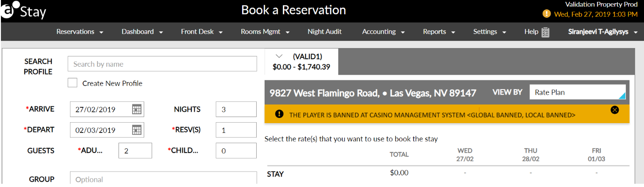Open the Depart date calendar picker
644x187 pixels.
coord(137,130)
